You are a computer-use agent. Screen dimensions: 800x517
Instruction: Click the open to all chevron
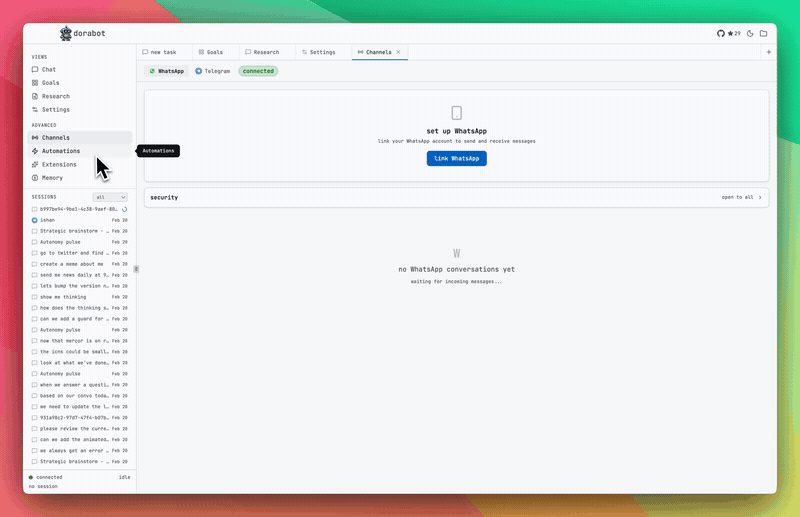click(760, 198)
